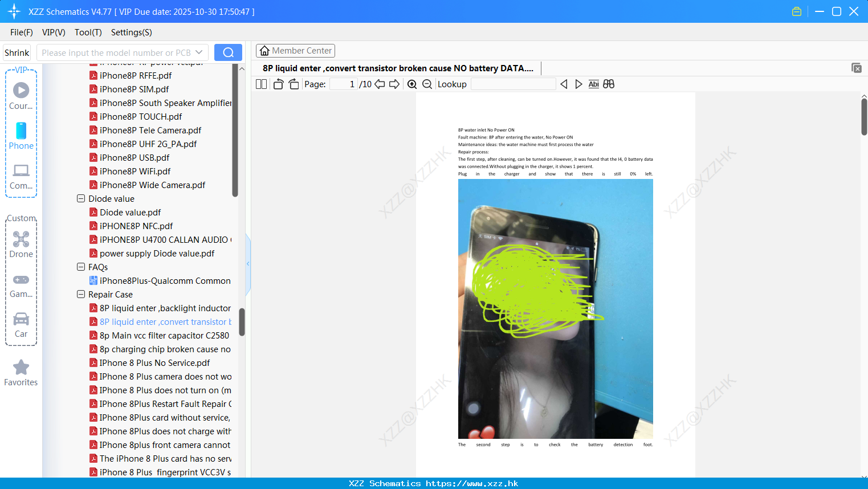The width and height of the screenshot is (868, 489).
Task: Open iPHONE8P NFC.pdf
Action: [136, 226]
